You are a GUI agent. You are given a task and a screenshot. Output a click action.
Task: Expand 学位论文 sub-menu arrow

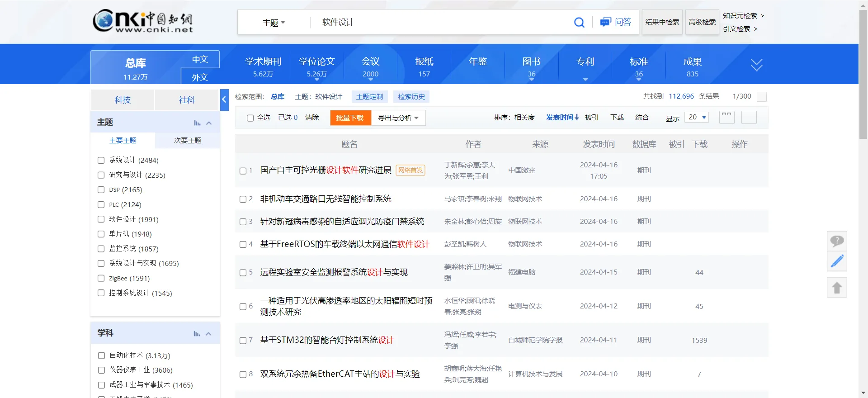(317, 80)
